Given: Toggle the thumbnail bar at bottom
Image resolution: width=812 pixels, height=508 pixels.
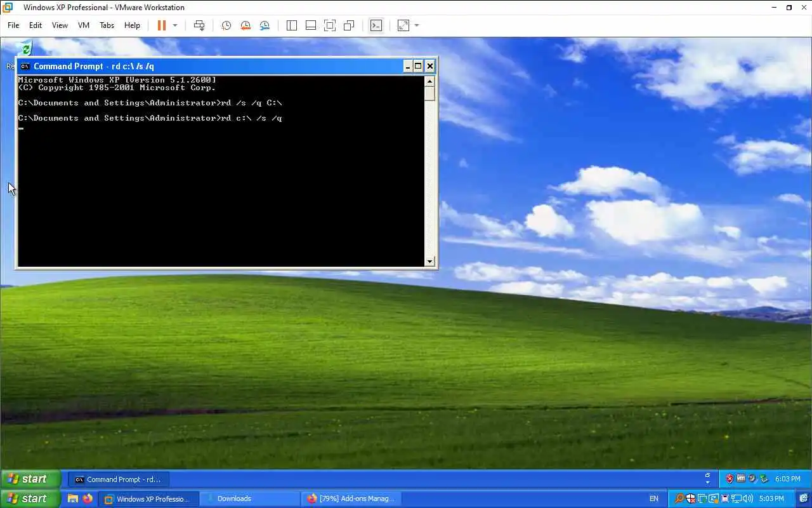Looking at the screenshot, I should click(x=311, y=25).
